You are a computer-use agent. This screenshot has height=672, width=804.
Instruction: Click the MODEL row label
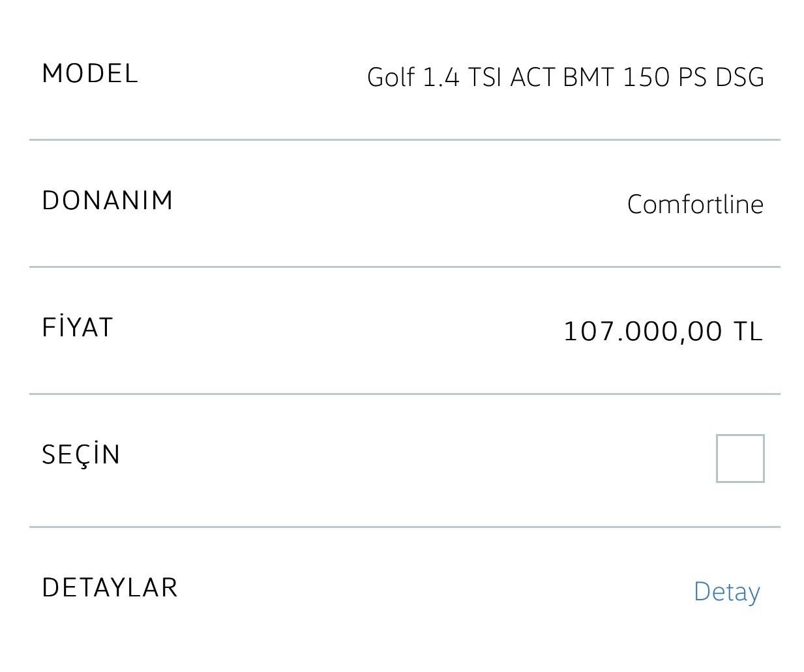pyautogui.click(x=90, y=73)
